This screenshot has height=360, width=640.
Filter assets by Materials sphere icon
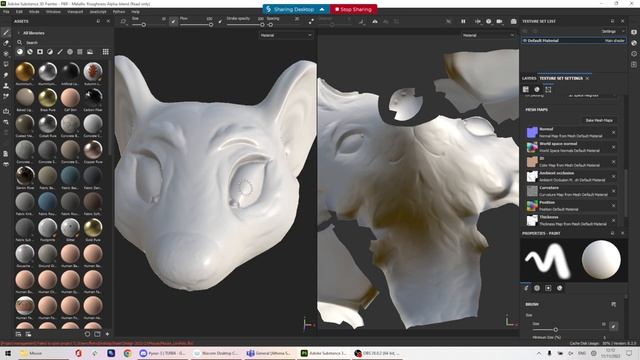(20, 52)
